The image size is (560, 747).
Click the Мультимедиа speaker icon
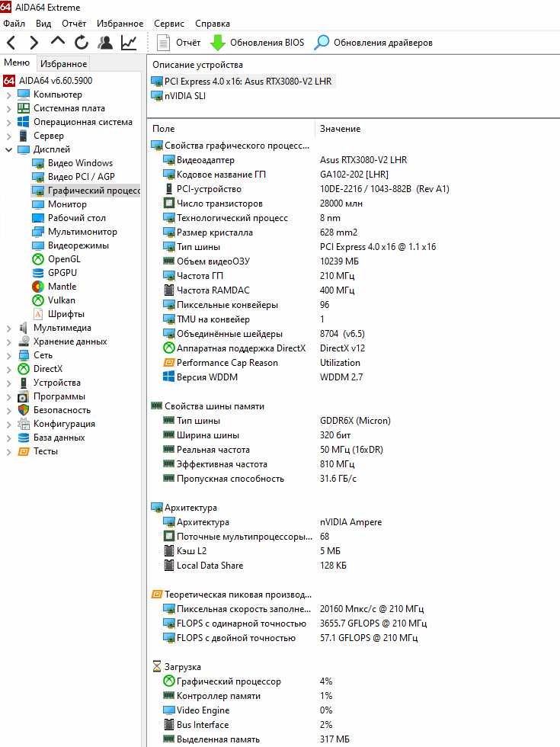point(24,327)
